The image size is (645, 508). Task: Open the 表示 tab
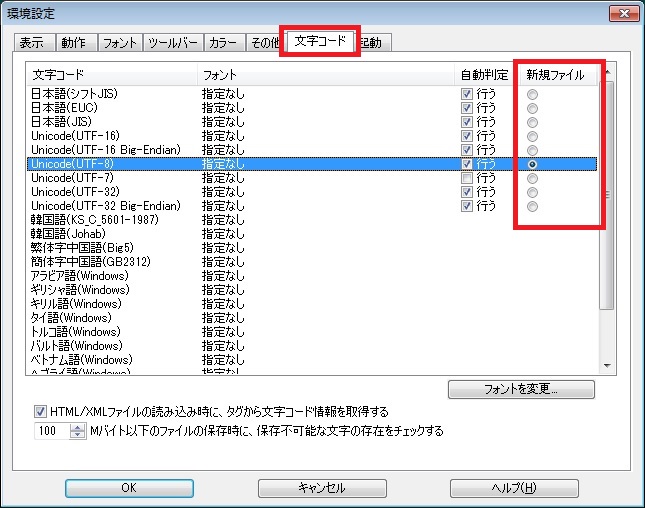31,43
